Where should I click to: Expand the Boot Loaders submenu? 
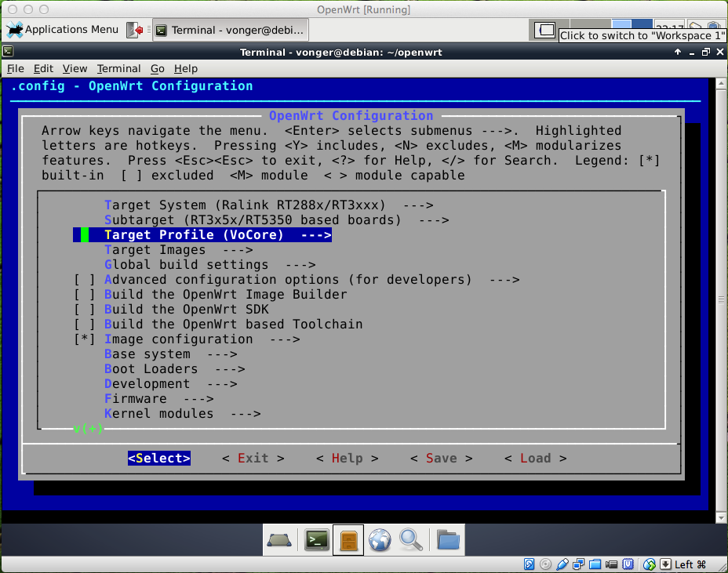175,369
